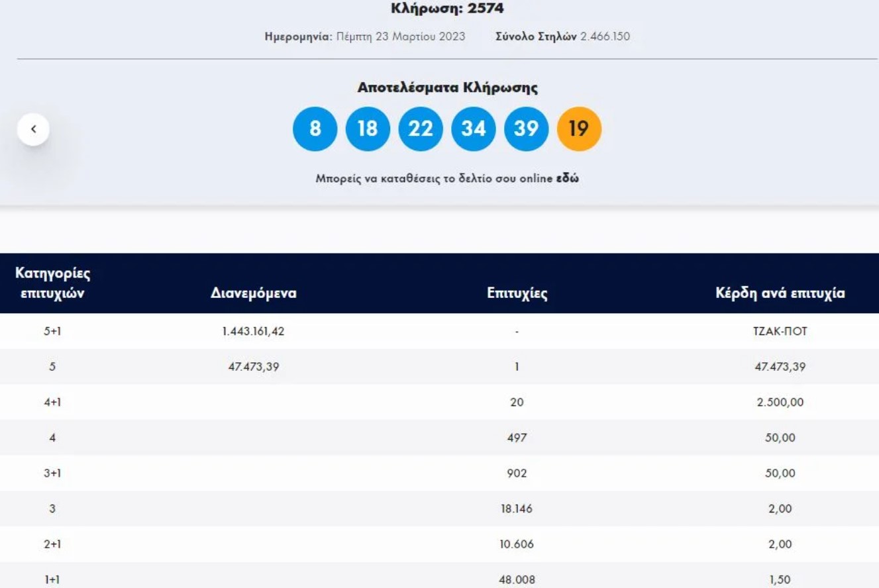Click the blue number 8 ball
The image size is (879, 588).
coord(315,128)
